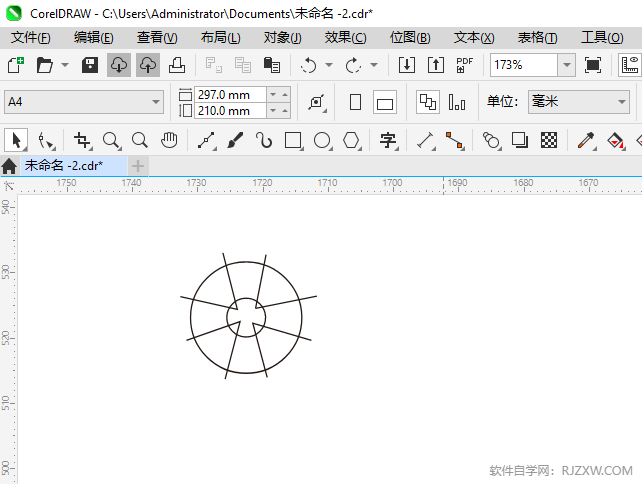Redo the last undone action
This screenshot has width=642, height=484.
(353, 65)
